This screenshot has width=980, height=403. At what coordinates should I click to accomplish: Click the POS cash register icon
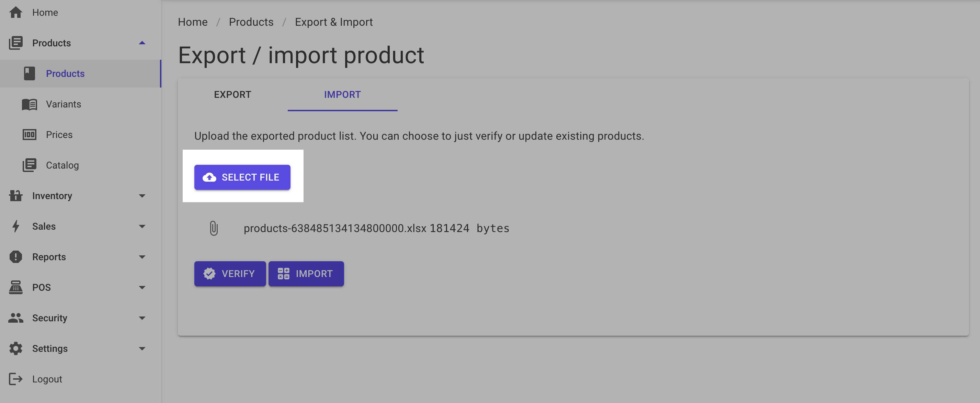(15, 287)
